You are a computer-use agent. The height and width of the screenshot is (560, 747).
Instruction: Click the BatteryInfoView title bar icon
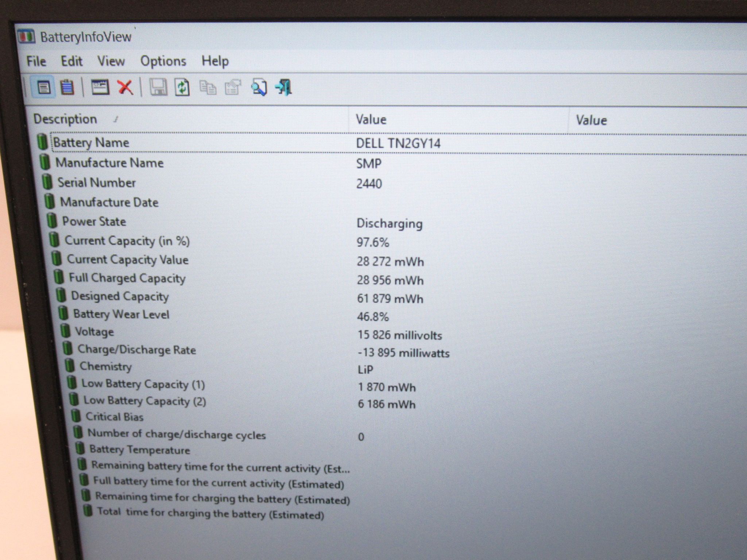26,36
